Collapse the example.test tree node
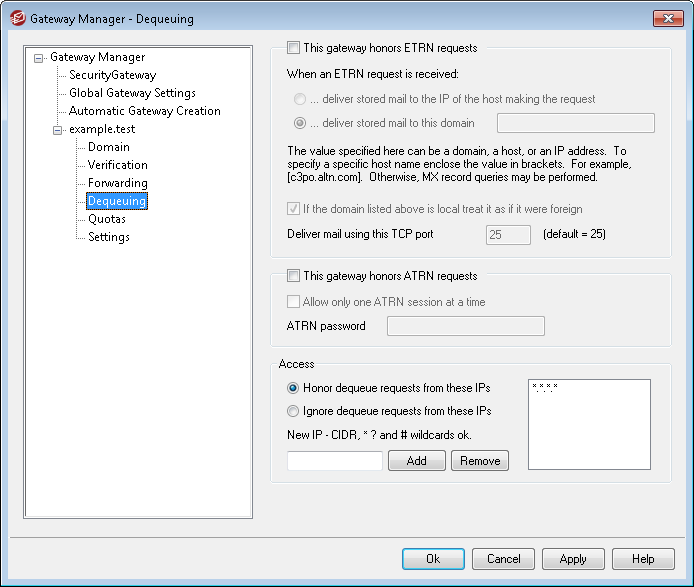 click(x=57, y=129)
